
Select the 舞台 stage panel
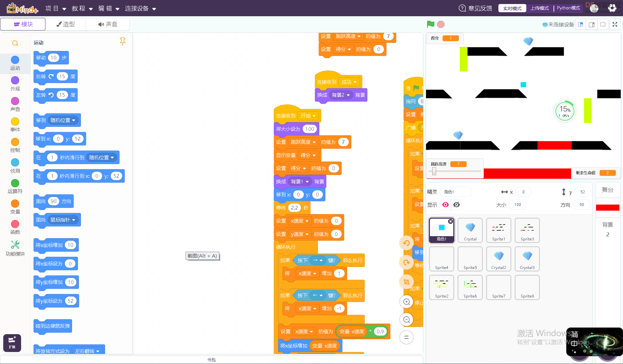point(608,190)
